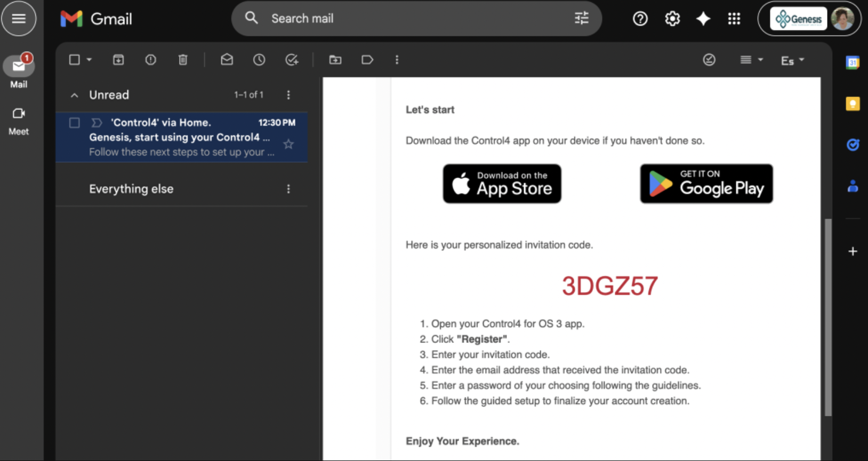Open input tools Es dropdown
Screen dimensions: 868x461
click(792, 60)
